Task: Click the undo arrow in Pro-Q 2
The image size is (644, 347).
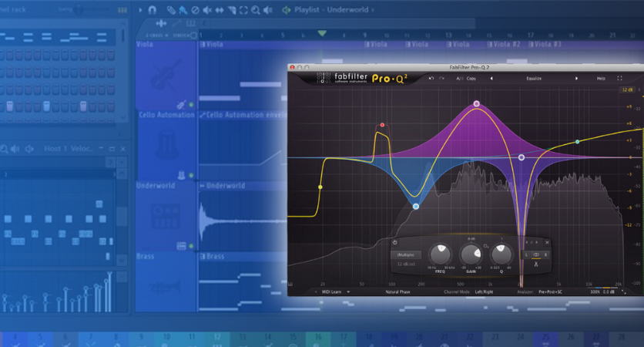Action: [x=431, y=79]
